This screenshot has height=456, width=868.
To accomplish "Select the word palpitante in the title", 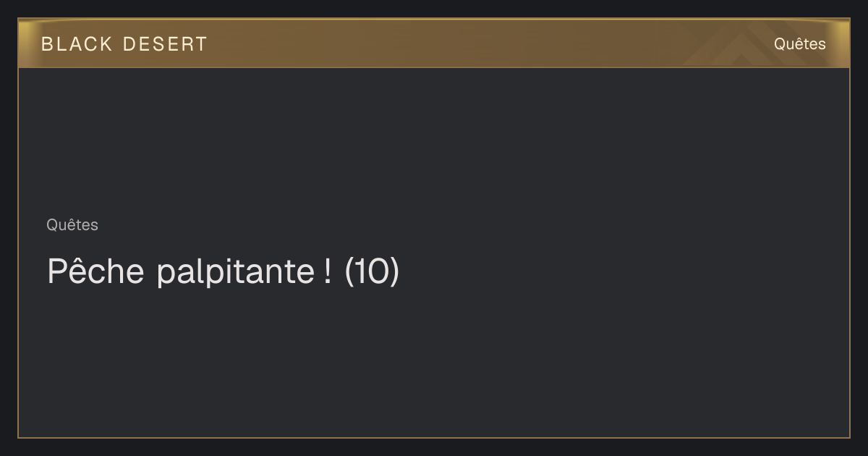I will click(235, 273).
